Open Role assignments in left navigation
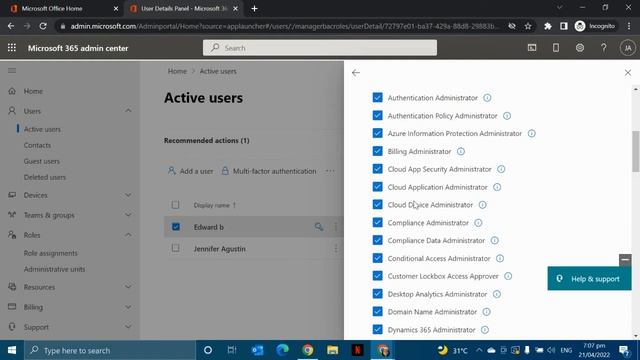 point(50,253)
